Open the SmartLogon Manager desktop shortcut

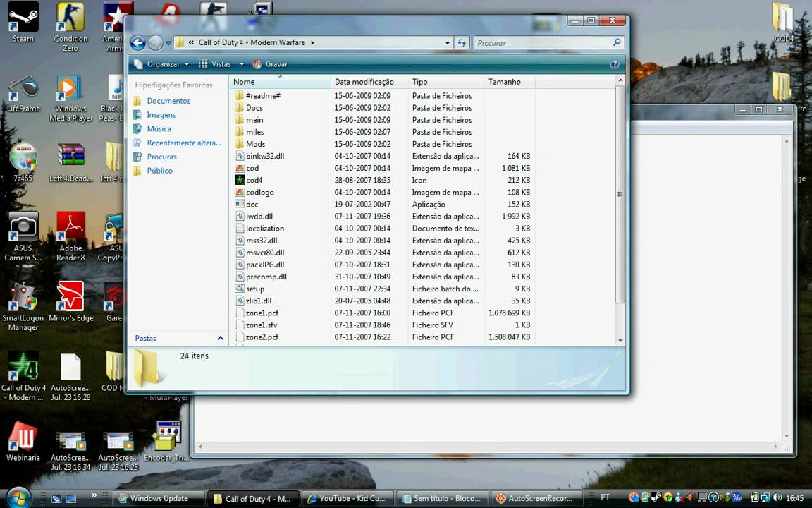click(23, 307)
